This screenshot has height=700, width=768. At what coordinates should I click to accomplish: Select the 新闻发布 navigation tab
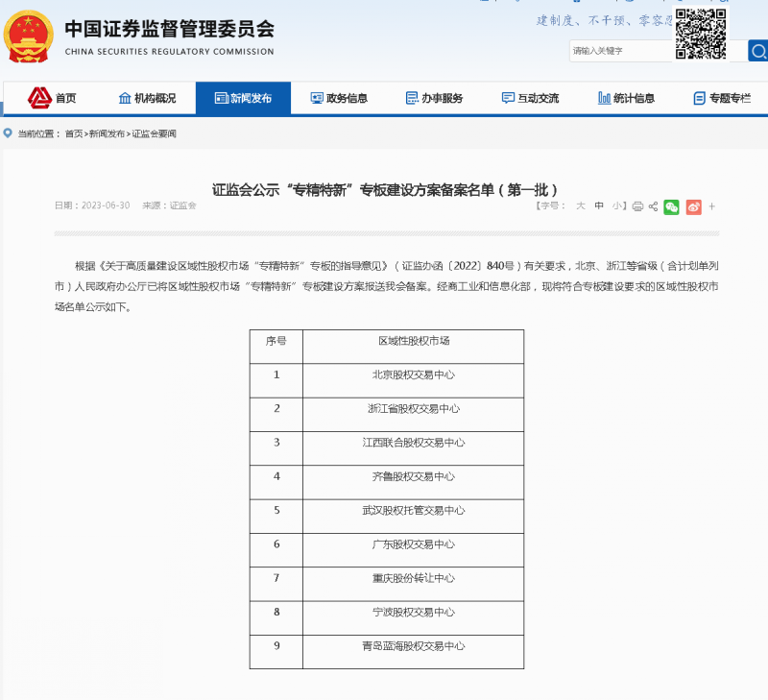[x=244, y=98]
